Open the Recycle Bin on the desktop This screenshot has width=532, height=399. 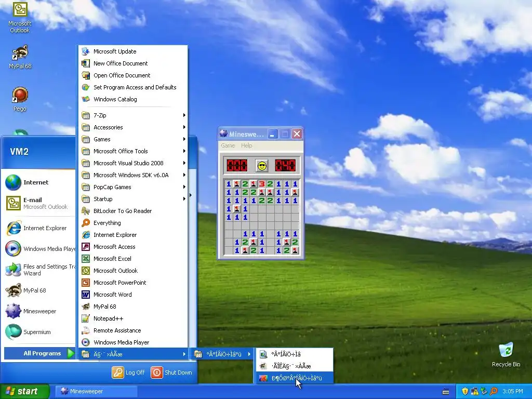tap(506, 354)
